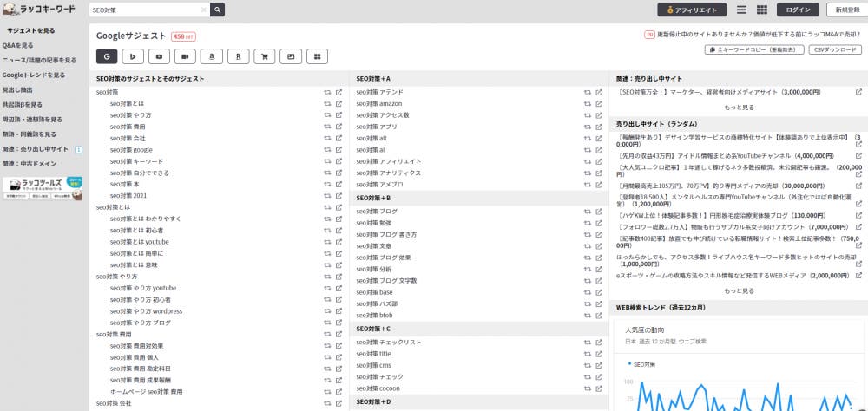
Task: Click keyword 'seo対策 費用対効果'
Action: [137, 346]
